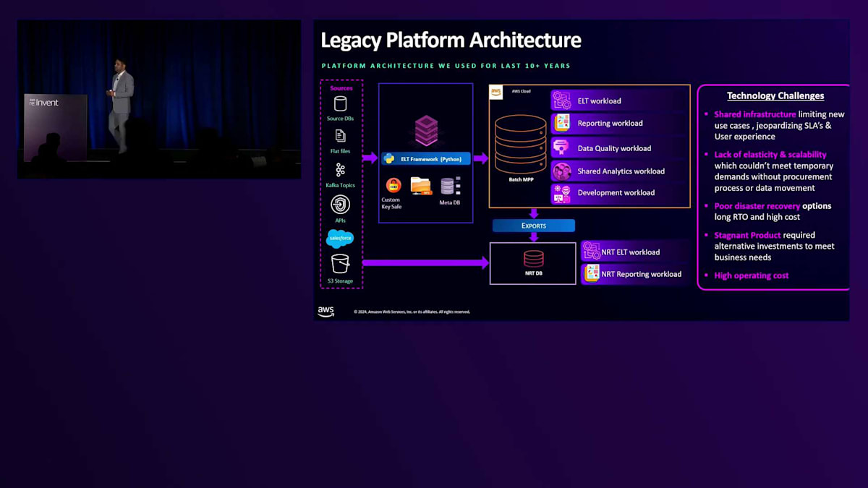Click the 'Sources' heading label
Screen dimensions: 868x488
[341, 88]
